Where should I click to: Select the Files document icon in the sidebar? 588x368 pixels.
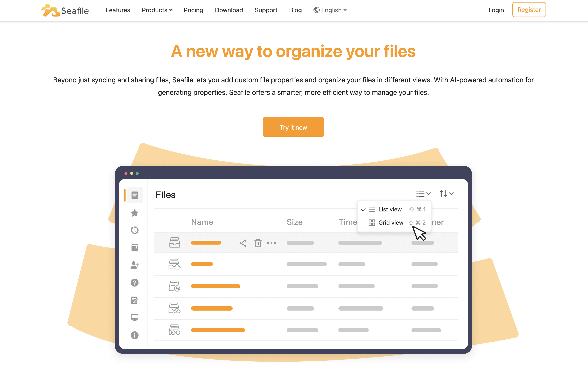(135, 195)
